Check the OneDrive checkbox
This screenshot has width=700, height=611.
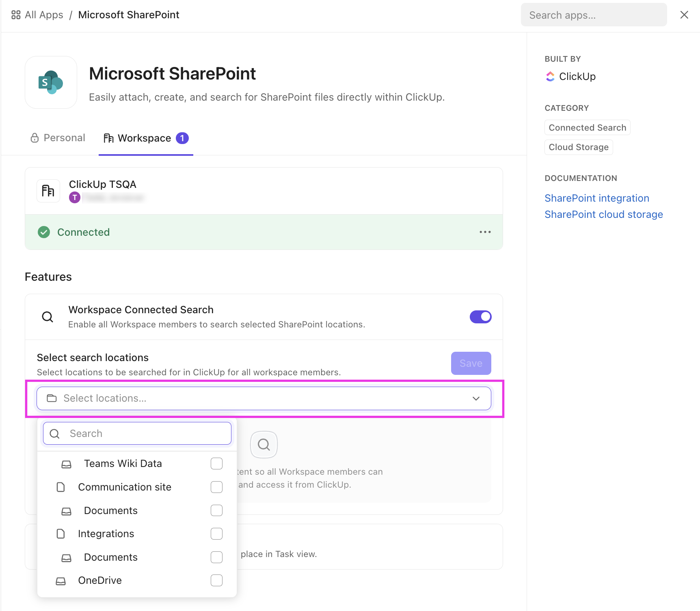[x=216, y=580]
